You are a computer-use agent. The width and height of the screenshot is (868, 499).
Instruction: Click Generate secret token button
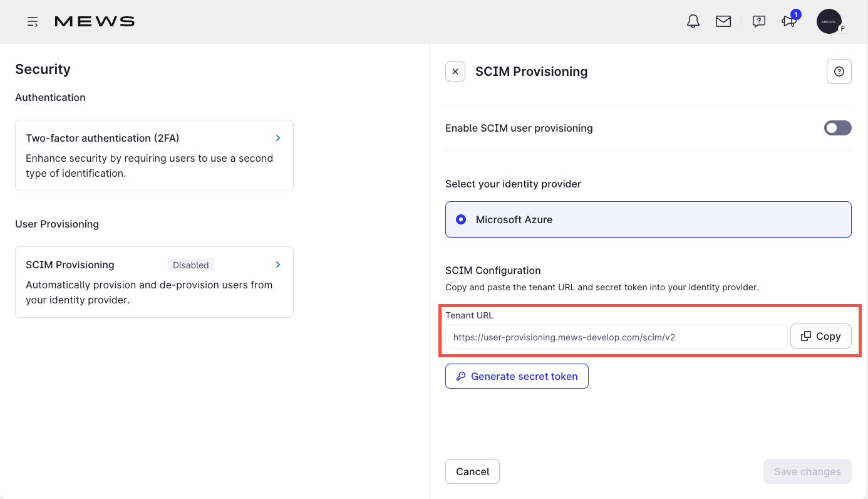pyautogui.click(x=517, y=376)
